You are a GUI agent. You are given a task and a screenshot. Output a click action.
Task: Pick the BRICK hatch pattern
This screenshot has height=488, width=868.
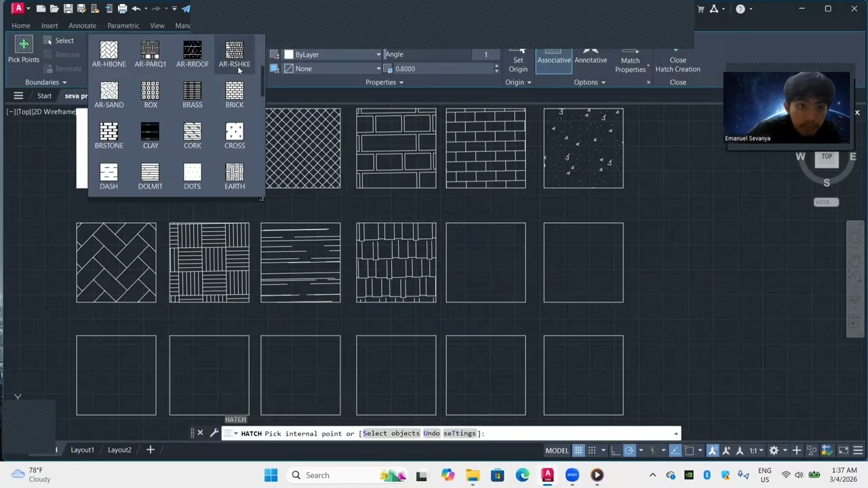tap(234, 95)
